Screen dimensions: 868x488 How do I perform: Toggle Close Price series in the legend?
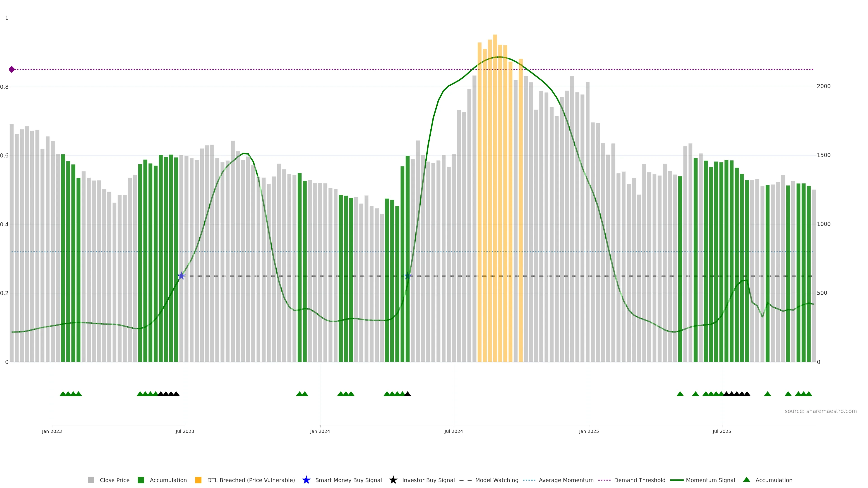coord(114,480)
